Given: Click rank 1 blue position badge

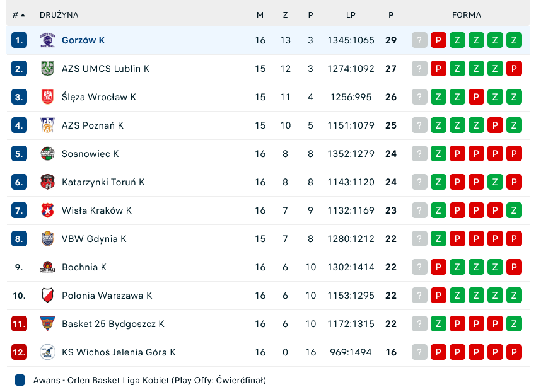Looking at the screenshot, I should pyautogui.click(x=19, y=40).
